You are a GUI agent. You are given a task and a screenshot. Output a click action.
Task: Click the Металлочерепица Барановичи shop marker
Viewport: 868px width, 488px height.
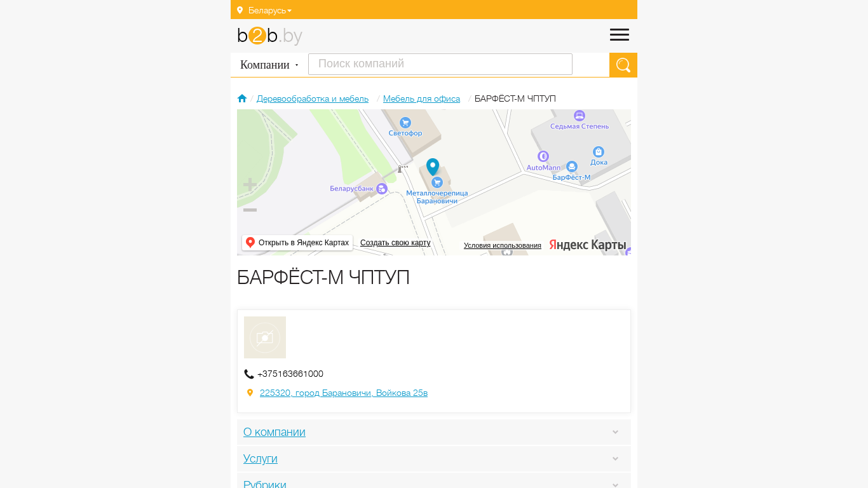437,182
